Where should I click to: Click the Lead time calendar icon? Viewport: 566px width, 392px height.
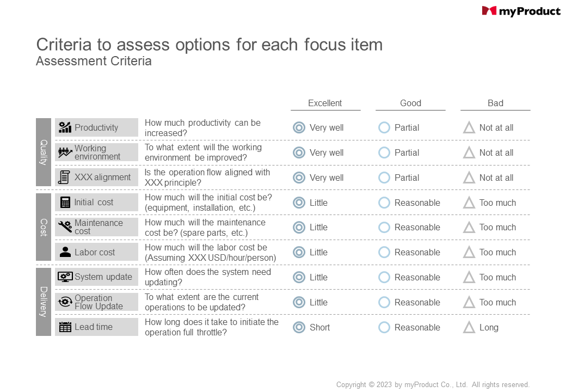[x=65, y=327]
